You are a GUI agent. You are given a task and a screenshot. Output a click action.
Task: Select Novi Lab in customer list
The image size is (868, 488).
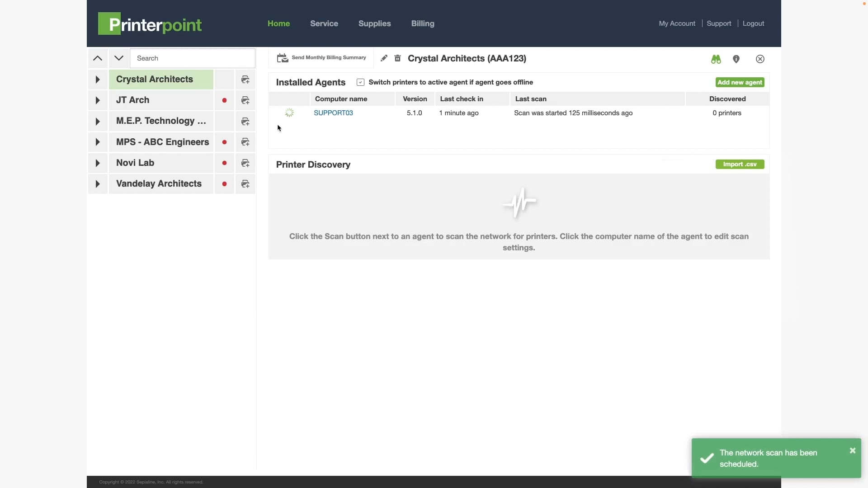pos(161,163)
